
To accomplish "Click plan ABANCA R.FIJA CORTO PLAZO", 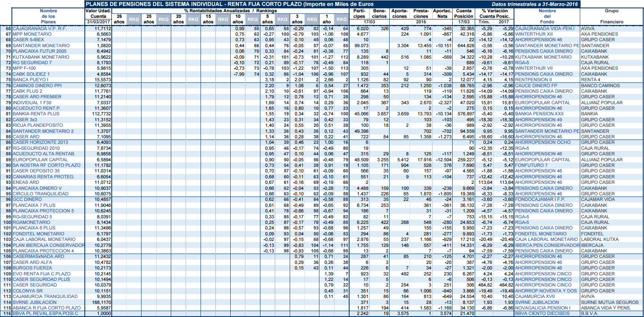I will coord(47,308).
